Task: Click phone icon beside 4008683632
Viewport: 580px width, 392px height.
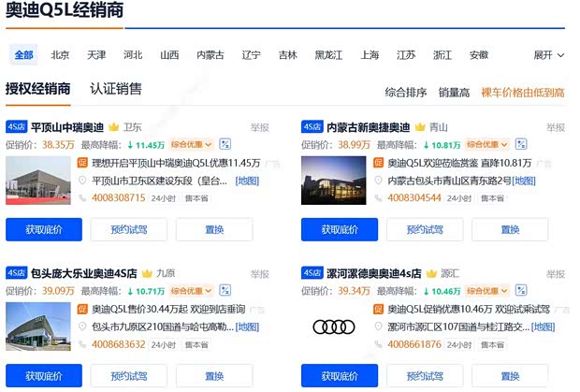Action: pyautogui.click(x=82, y=344)
